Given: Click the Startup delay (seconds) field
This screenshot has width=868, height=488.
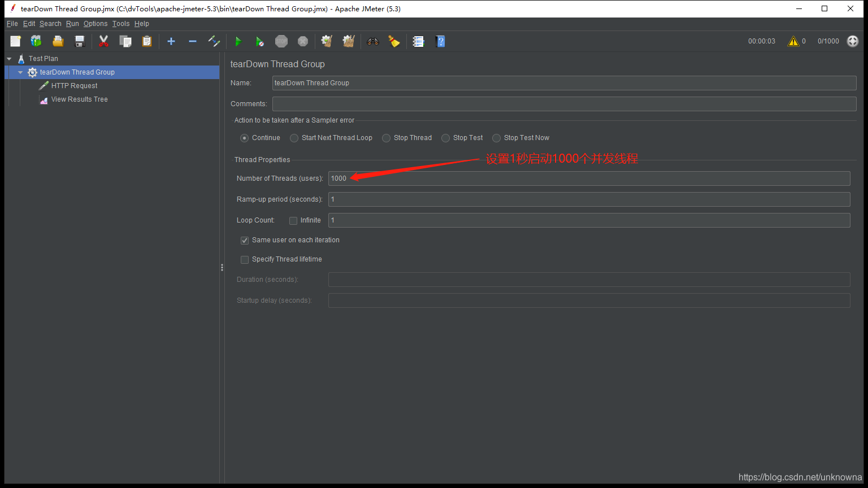Looking at the screenshot, I should tap(589, 300).
